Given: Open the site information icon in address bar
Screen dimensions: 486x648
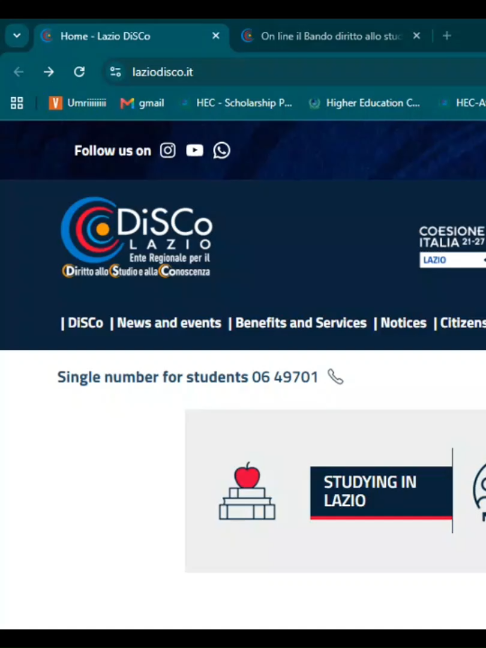Looking at the screenshot, I should click(115, 72).
